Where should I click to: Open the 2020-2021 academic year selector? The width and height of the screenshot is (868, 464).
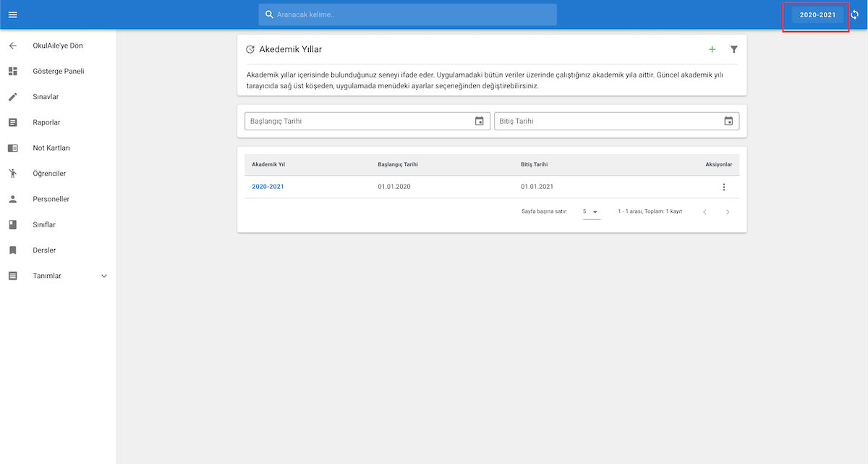pyautogui.click(x=817, y=15)
